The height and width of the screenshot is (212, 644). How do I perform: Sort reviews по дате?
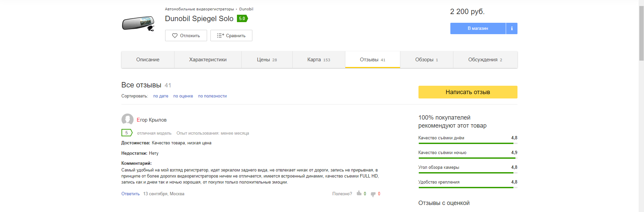[x=161, y=96]
